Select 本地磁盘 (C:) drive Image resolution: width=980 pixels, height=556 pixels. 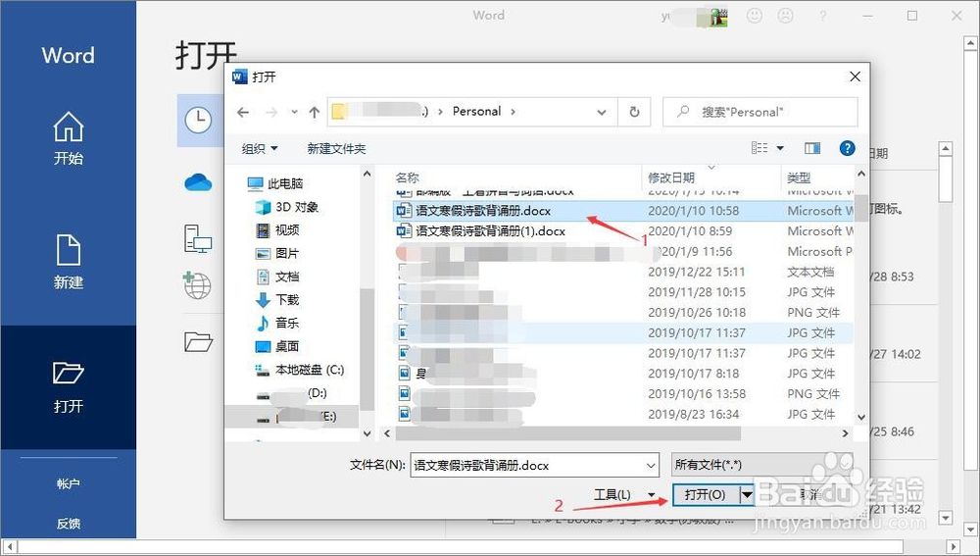300,370
